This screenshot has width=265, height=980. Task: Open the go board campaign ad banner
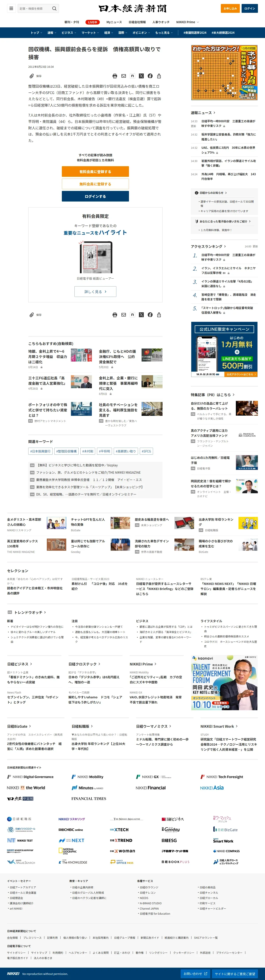[224, 72]
